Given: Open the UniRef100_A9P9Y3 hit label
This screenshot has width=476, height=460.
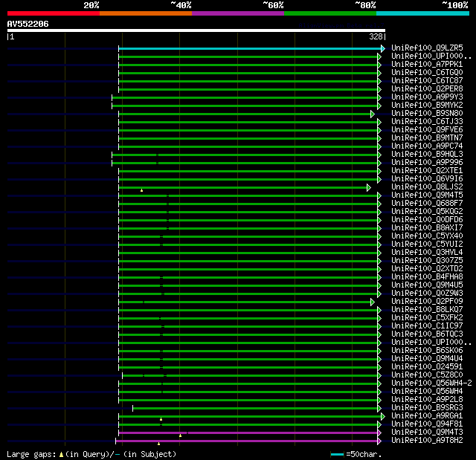Looking at the screenshot, I should click(427, 97).
